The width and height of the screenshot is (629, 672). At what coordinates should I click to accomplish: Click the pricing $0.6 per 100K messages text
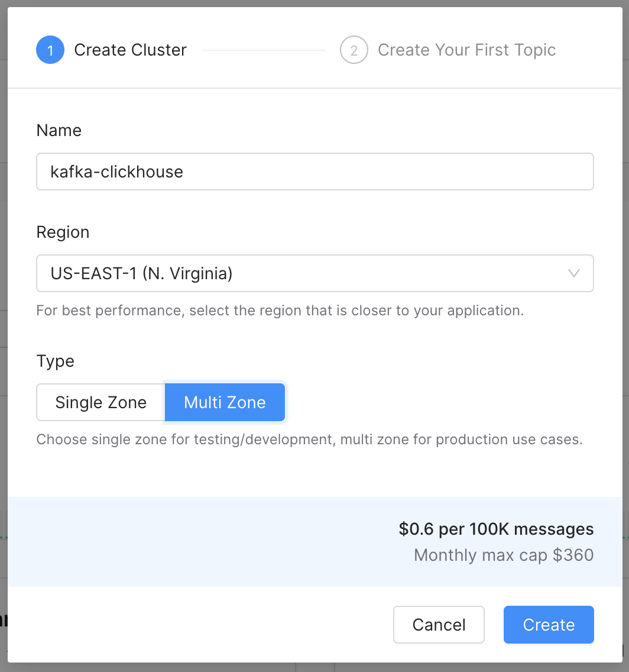click(x=495, y=529)
